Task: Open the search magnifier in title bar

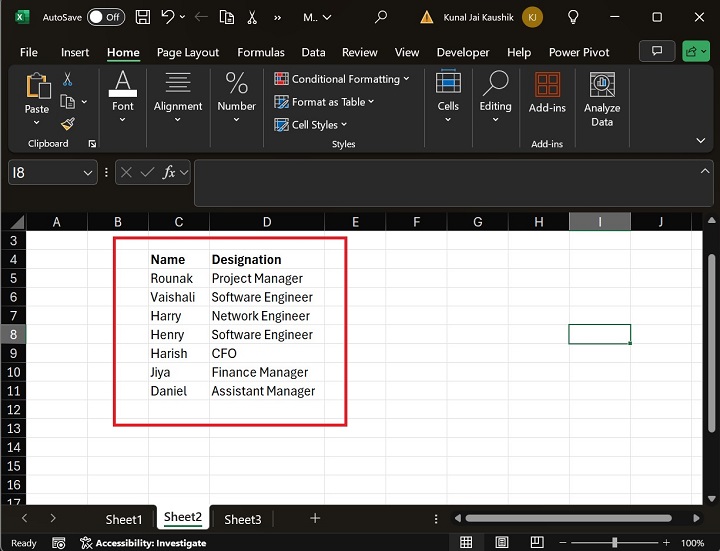Action: click(381, 17)
